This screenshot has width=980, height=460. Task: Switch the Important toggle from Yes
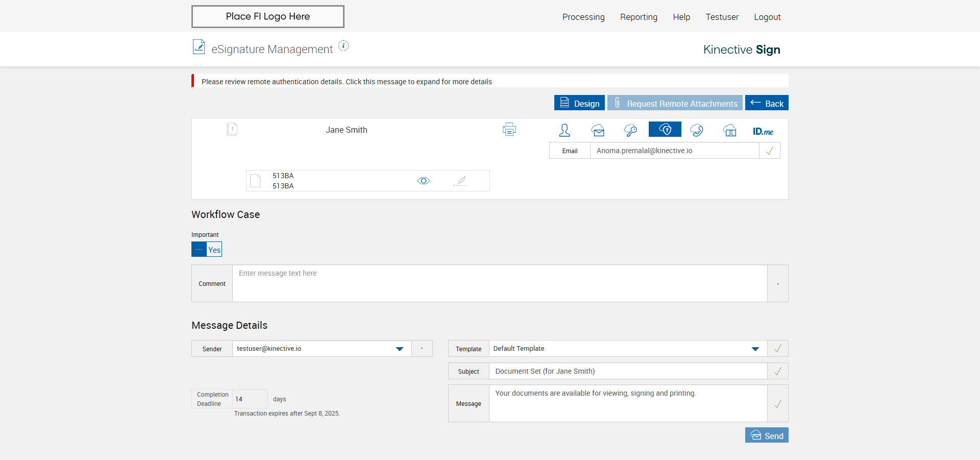[x=207, y=250]
